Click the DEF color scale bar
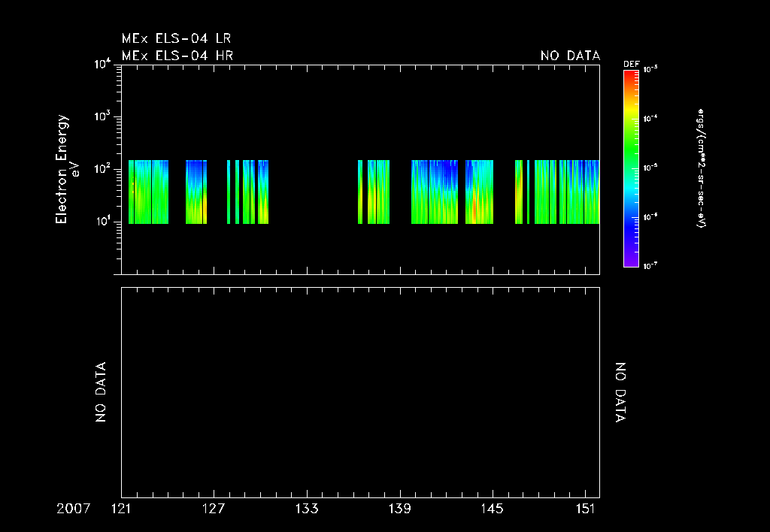 631,168
